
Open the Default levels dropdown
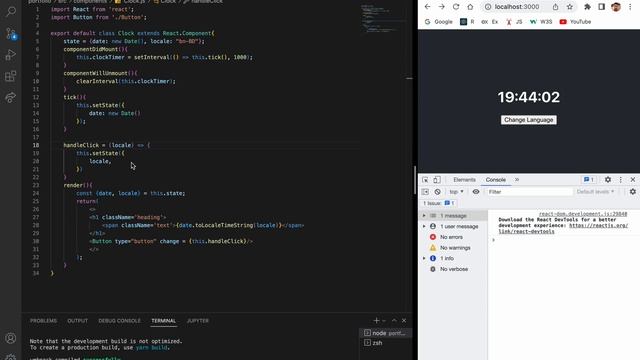595,192
